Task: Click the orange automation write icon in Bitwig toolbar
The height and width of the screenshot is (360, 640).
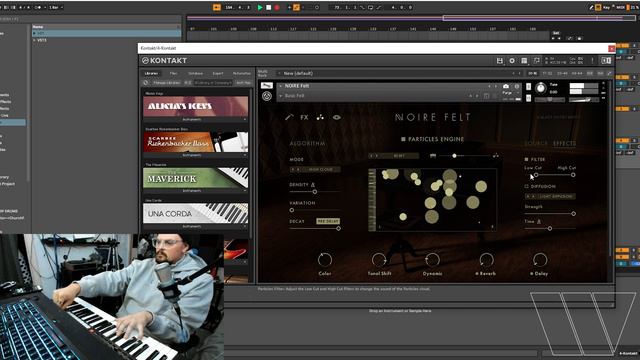Action: 297,7
